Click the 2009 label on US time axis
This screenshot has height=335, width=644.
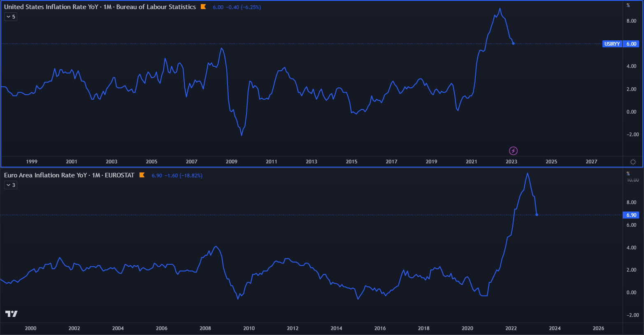tap(232, 162)
